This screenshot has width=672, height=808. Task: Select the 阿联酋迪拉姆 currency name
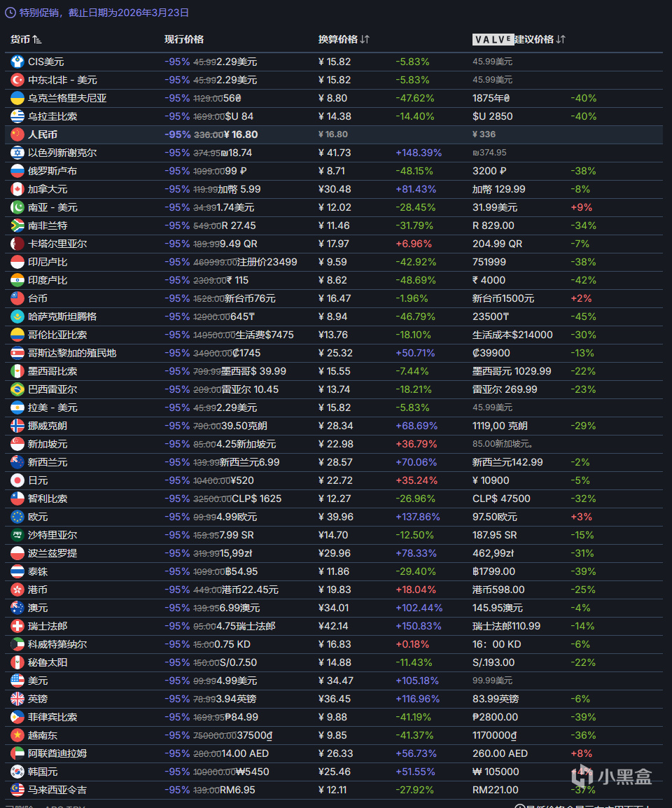coord(57,753)
